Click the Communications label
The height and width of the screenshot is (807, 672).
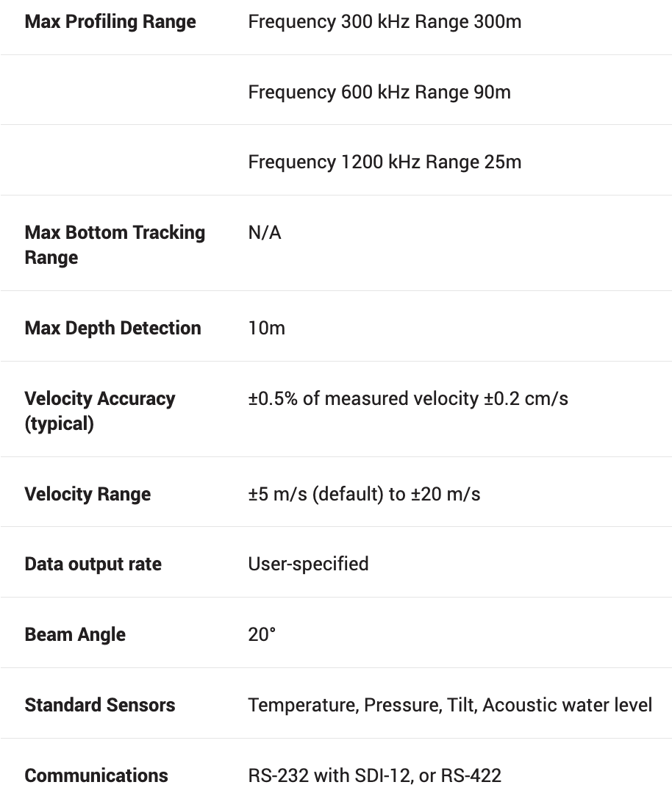pos(96,775)
